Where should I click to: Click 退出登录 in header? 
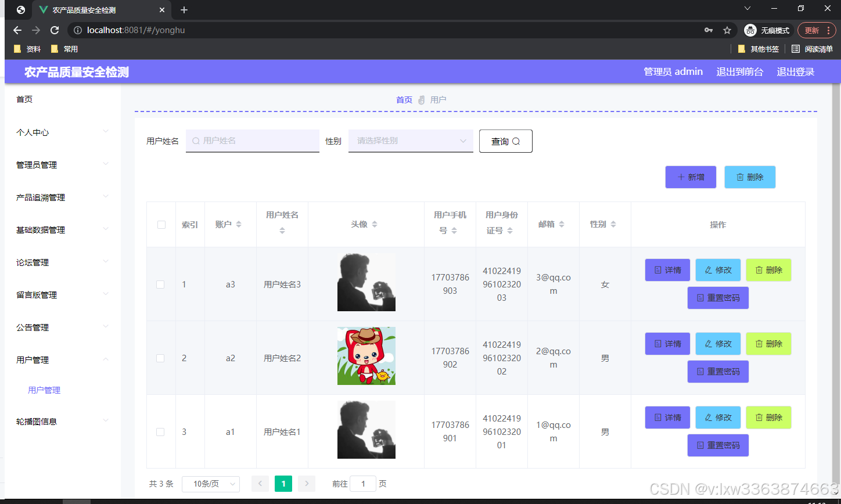[796, 72]
